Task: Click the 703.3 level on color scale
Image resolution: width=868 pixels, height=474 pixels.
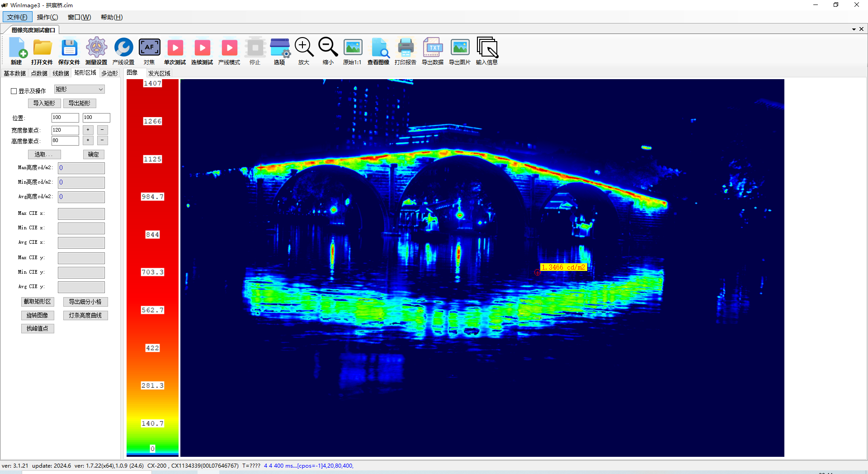Action: (152, 272)
